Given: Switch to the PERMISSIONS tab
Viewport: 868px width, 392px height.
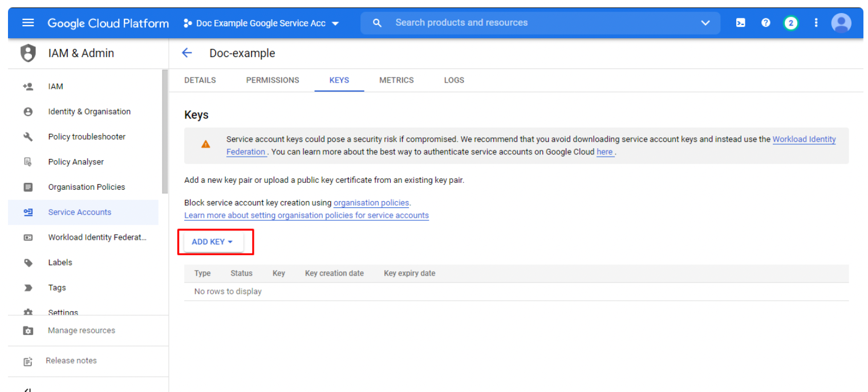Looking at the screenshot, I should pyautogui.click(x=273, y=80).
